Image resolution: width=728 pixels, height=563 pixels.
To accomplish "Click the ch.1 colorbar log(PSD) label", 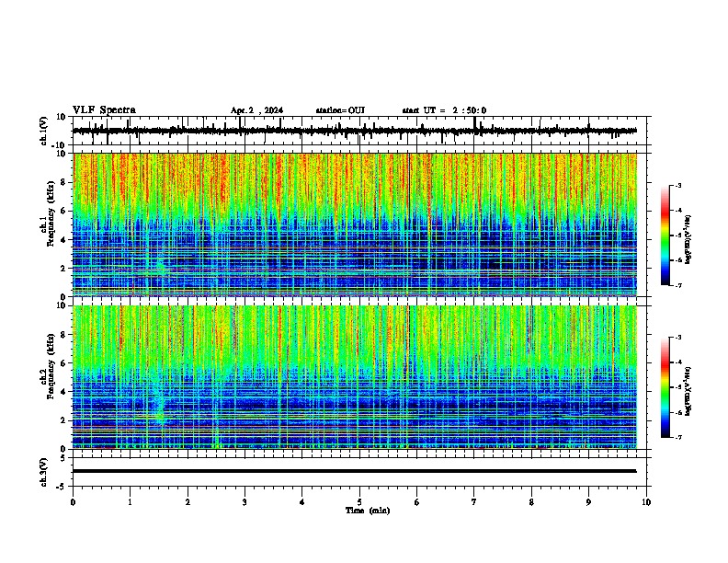I will (688, 239).
